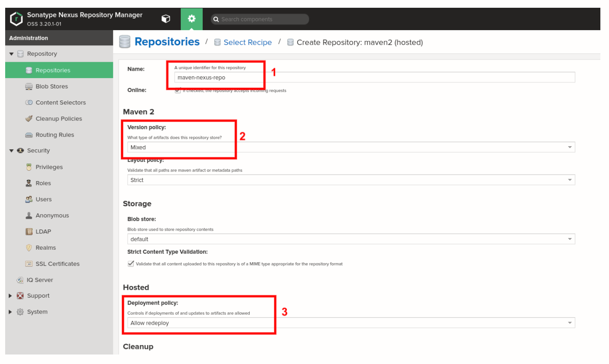Open the Administration gear icon
The image size is (609, 364).
point(191,19)
